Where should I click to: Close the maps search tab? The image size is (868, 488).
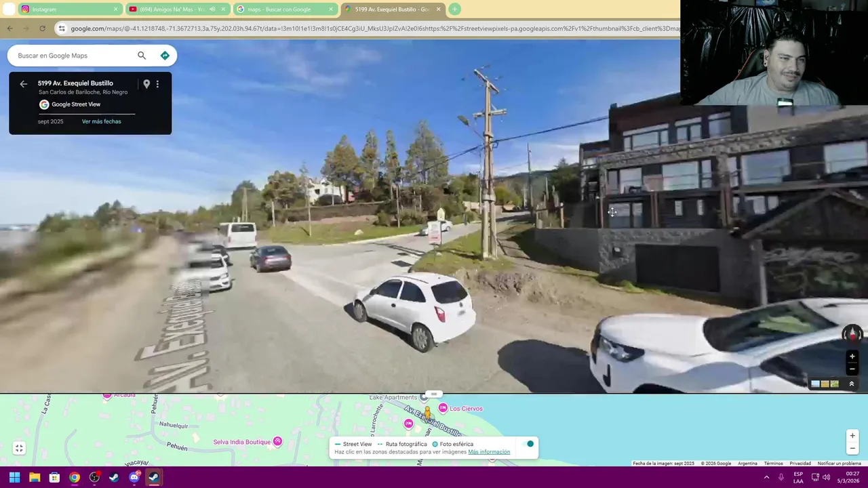tap(331, 9)
